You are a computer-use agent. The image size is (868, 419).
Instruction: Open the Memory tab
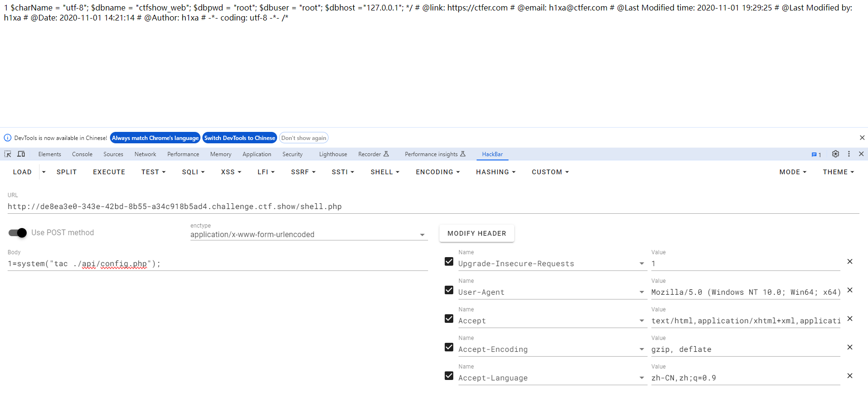click(x=221, y=154)
